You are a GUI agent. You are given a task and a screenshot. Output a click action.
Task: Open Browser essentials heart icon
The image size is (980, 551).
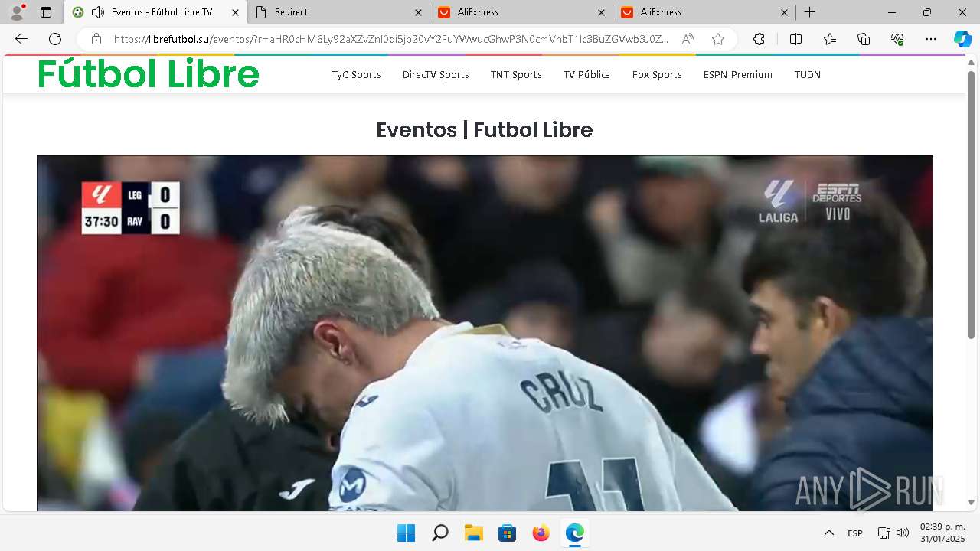[x=897, y=39]
